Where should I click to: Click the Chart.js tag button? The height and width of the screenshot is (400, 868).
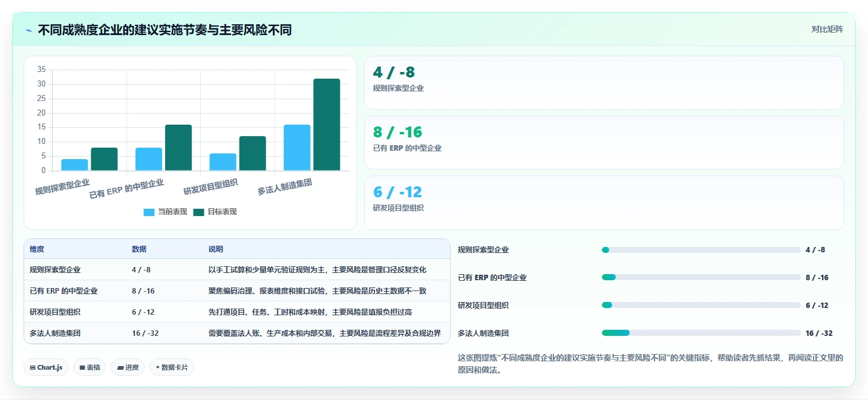click(x=46, y=367)
